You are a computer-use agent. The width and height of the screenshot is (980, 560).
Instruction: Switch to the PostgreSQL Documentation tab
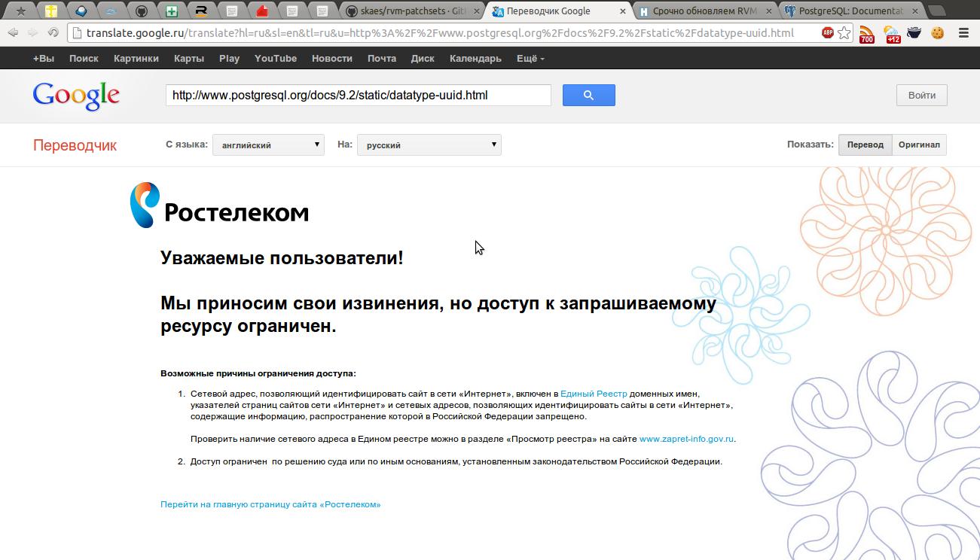point(851,11)
